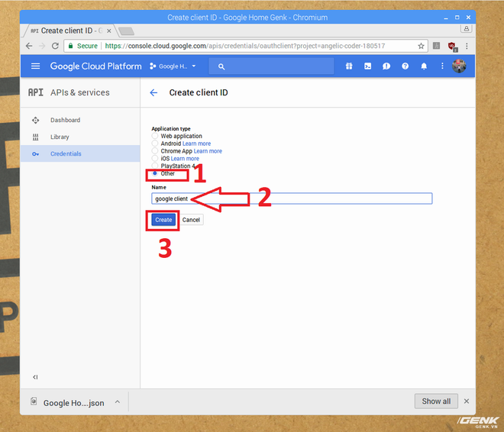Select iOS application type
This screenshot has height=432, width=504.
[x=154, y=158]
